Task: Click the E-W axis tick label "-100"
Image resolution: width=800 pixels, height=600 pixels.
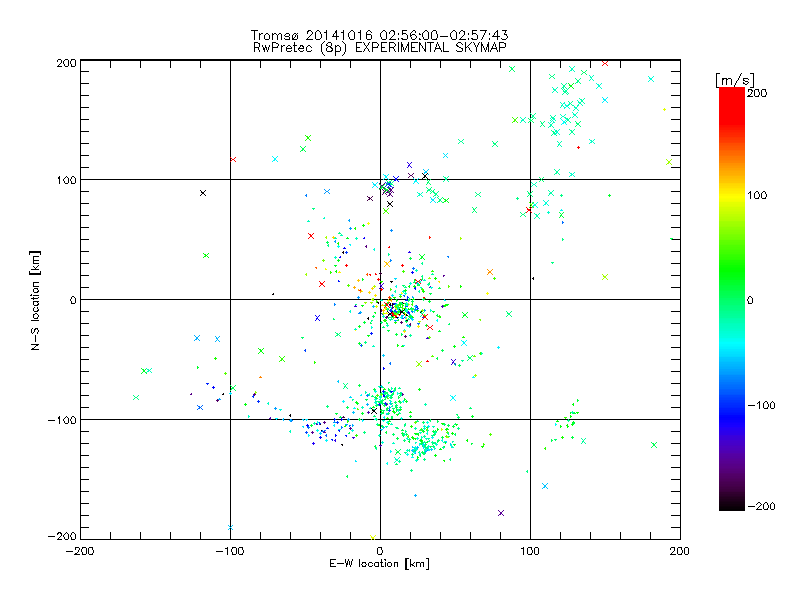Action: [x=230, y=551]
